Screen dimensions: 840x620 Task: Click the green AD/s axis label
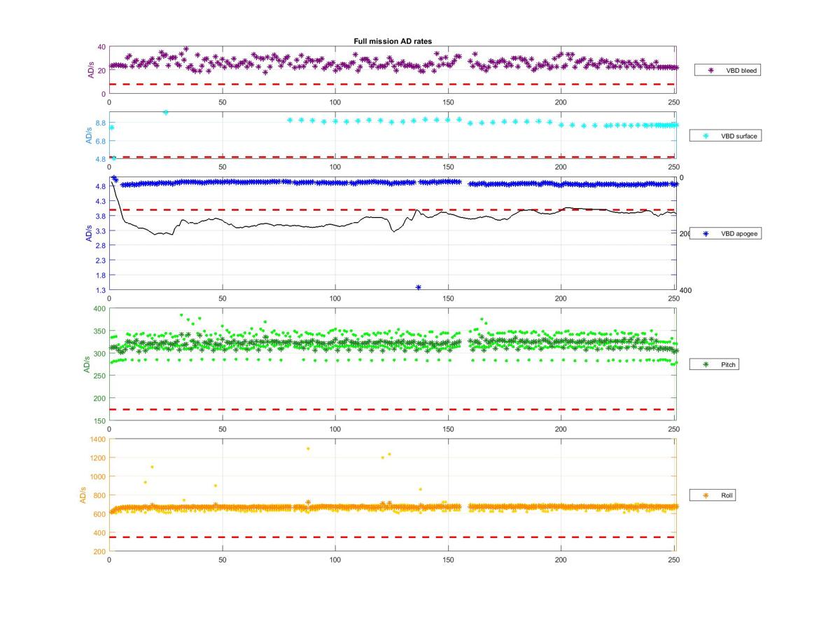(x=87, y=364)
